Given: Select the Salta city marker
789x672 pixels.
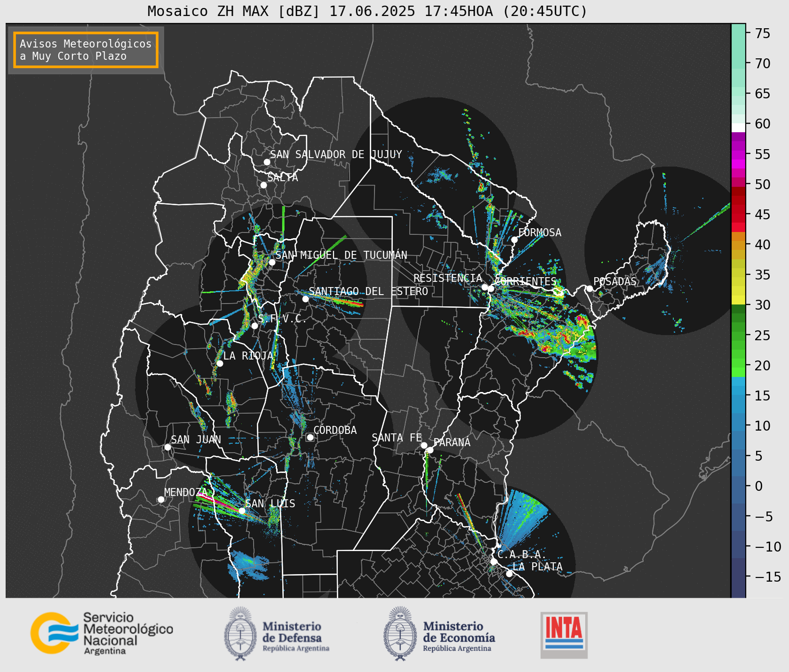Looking at the screenshot, I should pos(263,185).
